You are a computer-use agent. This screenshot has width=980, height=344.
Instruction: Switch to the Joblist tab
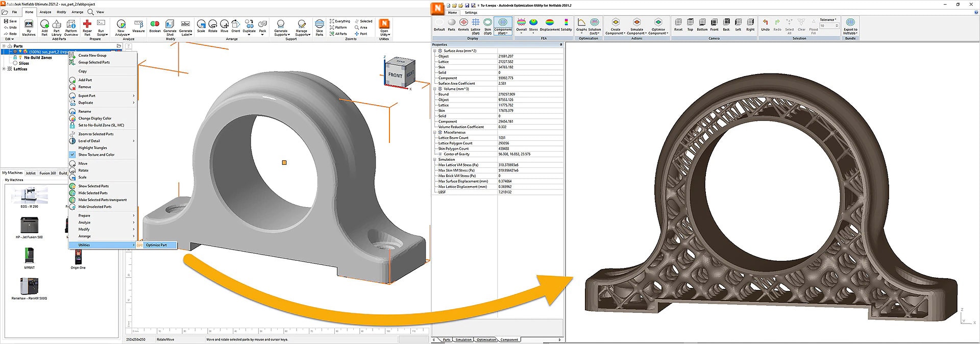tap(31, 173)
